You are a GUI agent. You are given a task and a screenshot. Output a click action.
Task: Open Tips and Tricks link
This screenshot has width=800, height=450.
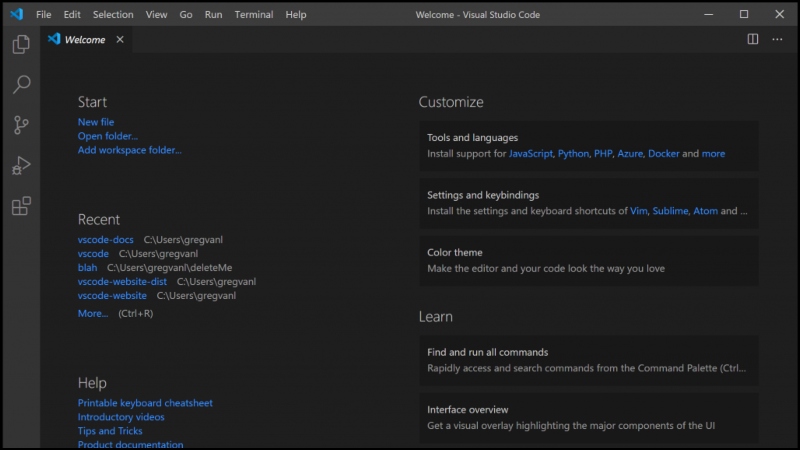(110, 431)
